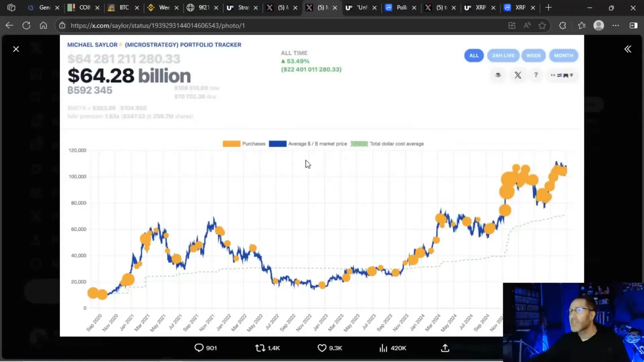This screenshot has height=362, width=644.
Task: Close the Strat tab
Action: click(x=256, y=8)
